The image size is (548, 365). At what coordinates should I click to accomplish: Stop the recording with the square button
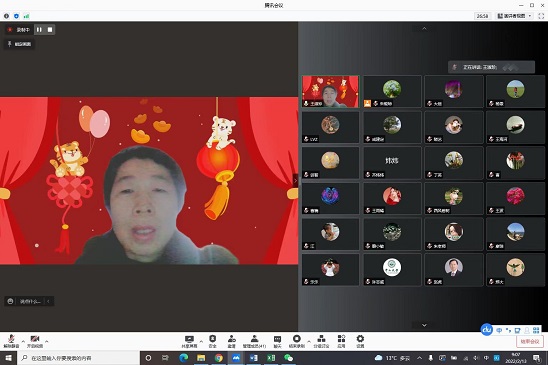pos(50,30)
